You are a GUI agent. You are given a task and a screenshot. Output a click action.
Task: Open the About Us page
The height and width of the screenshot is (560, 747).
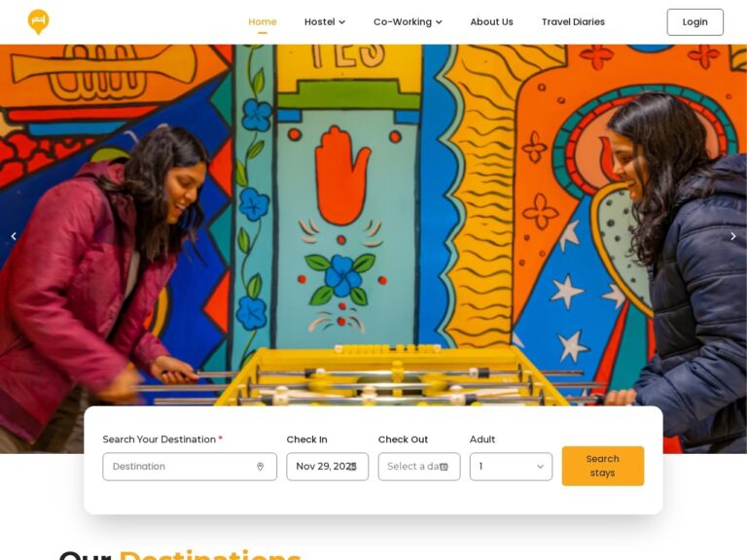[491, 22]
